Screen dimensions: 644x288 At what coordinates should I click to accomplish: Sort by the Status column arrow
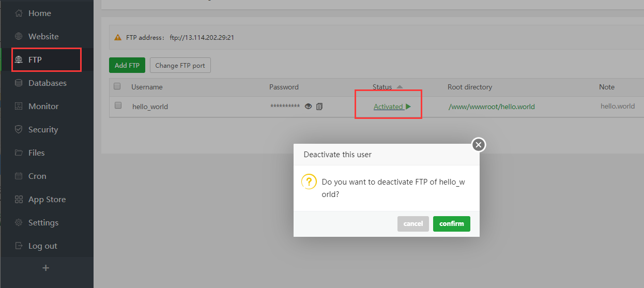[x=400, y=87]
